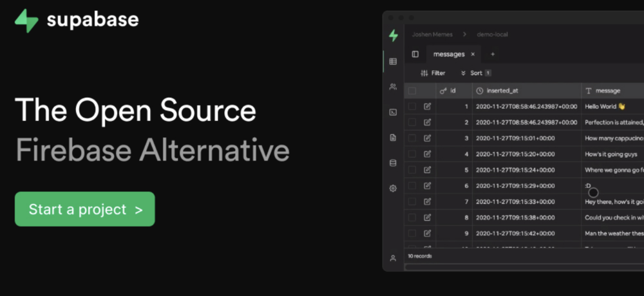
Task: Toggle the side panel icon beside messages tab
Action: (x=415, y=55)
